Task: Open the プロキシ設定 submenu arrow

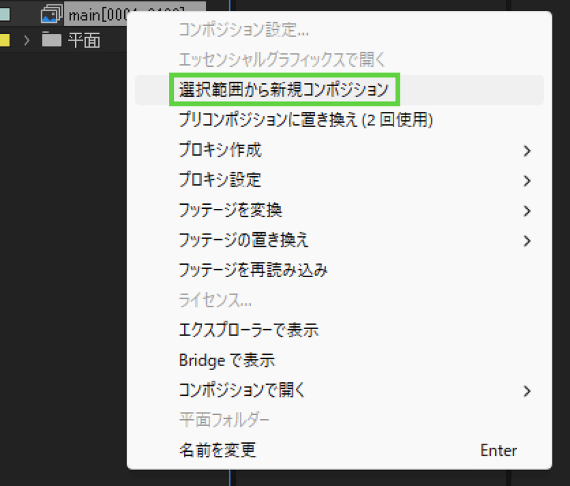Action: 527,181
